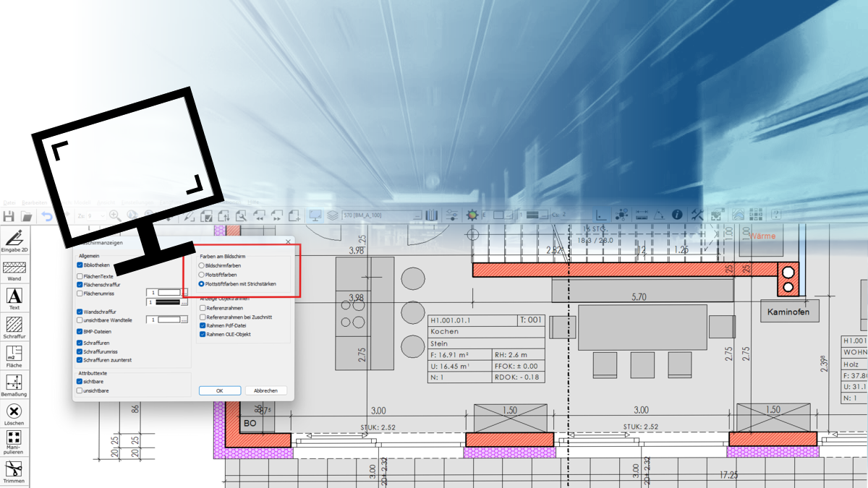Disable the Rahmen Pdf-Datei checkbox
Image resolution: width=868 pixels, height=488 pixels.
pos(203,326)
